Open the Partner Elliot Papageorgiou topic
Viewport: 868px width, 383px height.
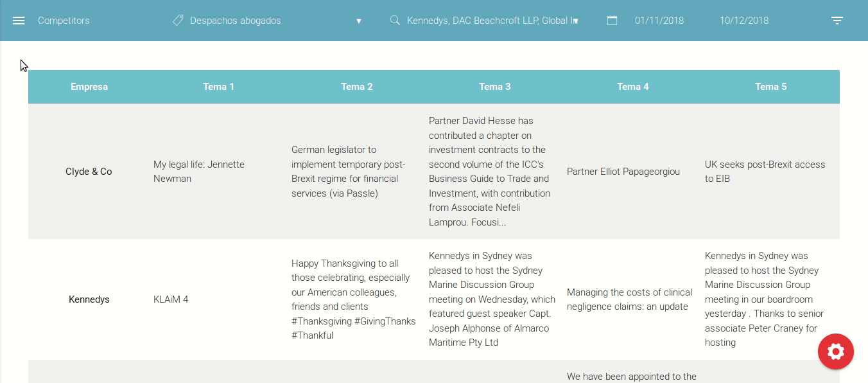point(623,172)
